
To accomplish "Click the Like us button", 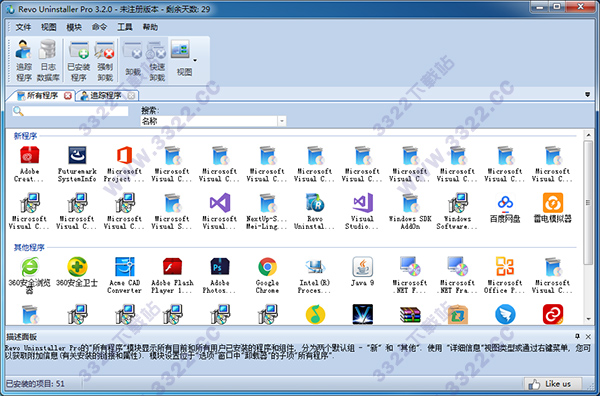I will (x=554, y=383).
